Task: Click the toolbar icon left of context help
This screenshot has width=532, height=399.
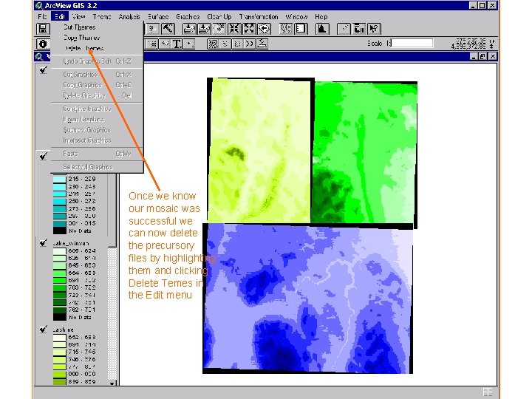Action: pos(359,29)
